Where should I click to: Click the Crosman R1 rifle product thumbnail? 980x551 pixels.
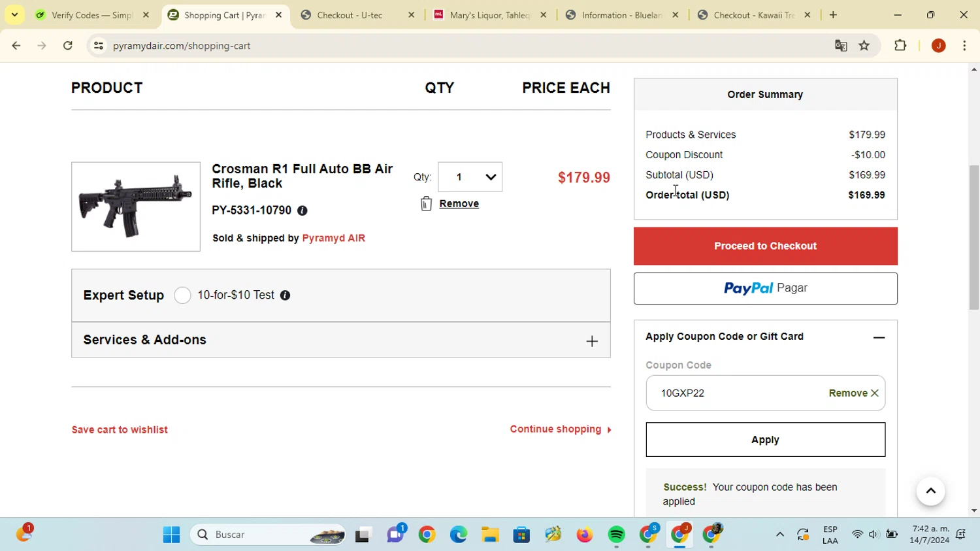click(136, 207)
